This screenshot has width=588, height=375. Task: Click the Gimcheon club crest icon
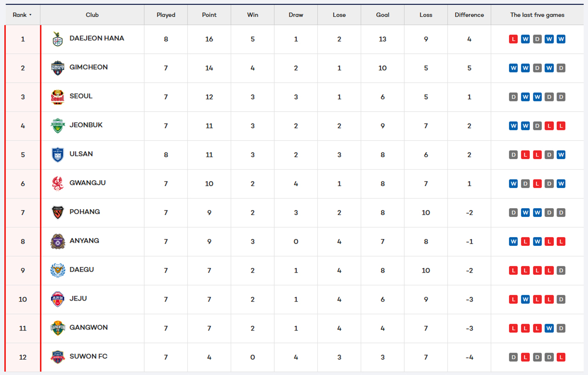57,68
